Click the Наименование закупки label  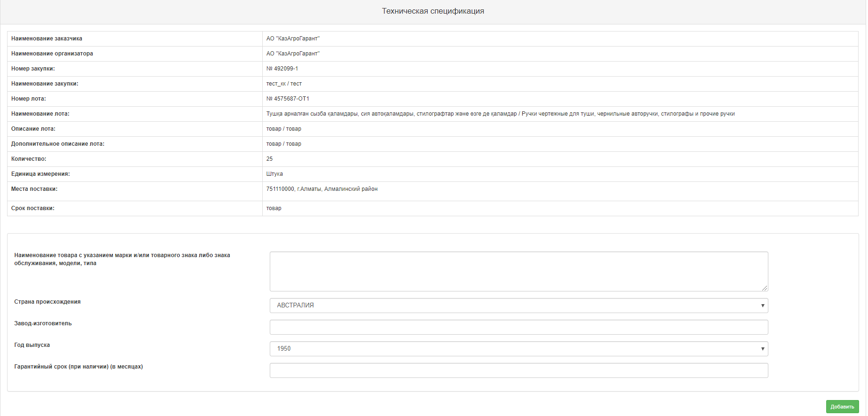pyautogui.click(x=45, y=84)
